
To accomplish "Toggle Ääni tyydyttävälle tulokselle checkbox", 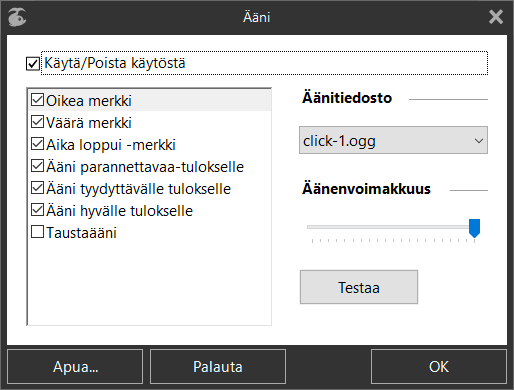I will 37,188.
